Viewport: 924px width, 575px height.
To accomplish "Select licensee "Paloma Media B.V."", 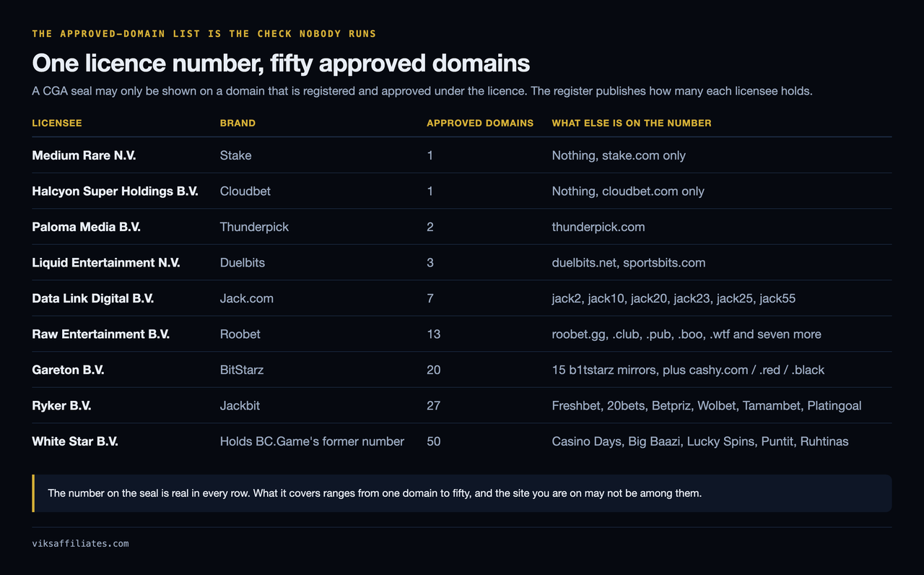I will pos(87,227).
